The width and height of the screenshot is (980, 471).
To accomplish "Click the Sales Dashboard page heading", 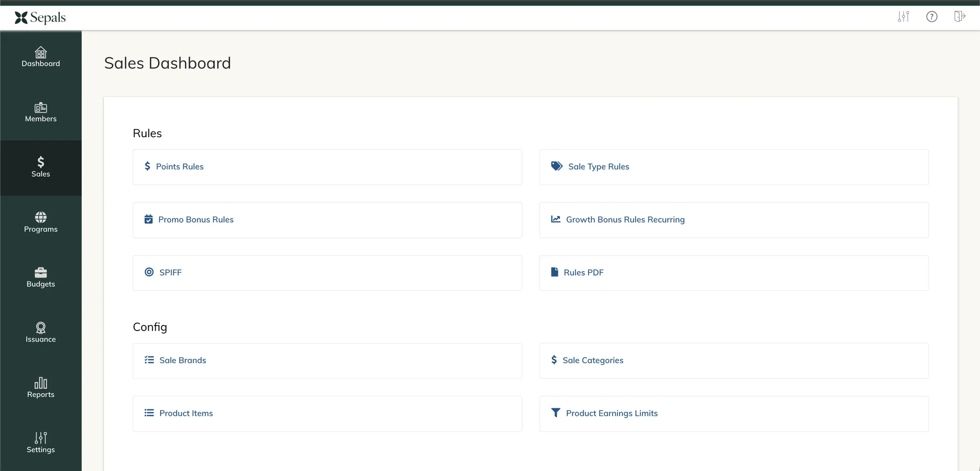I will [x=168, y=63].
